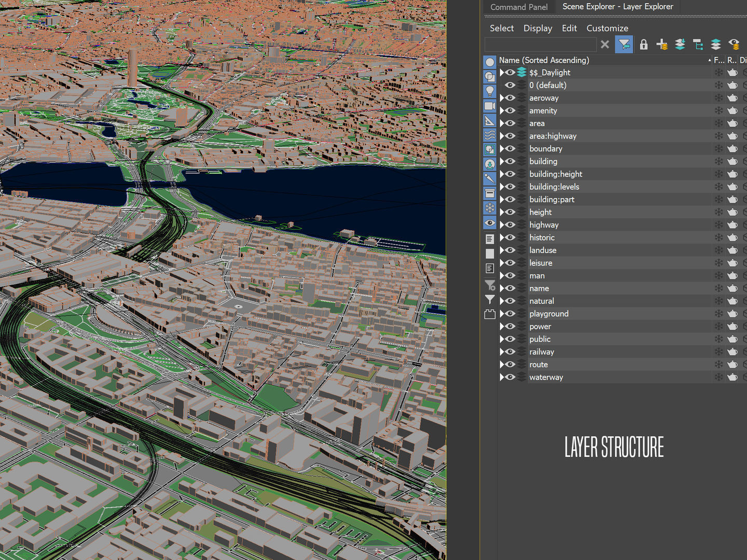Switch to the Command Panel tab
Image resolution: width=747 pixels, height=560 pixels.
tap(519, 7)
